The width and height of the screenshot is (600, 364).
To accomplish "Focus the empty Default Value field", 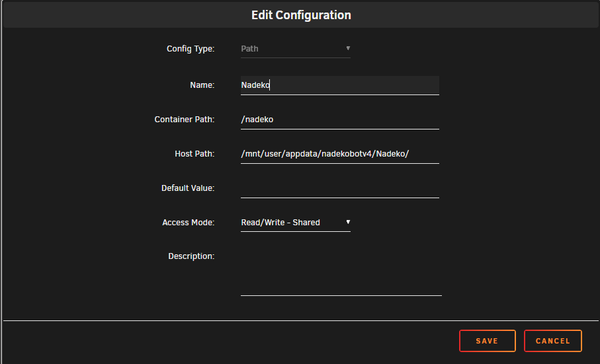I will (x=340, y=188).
